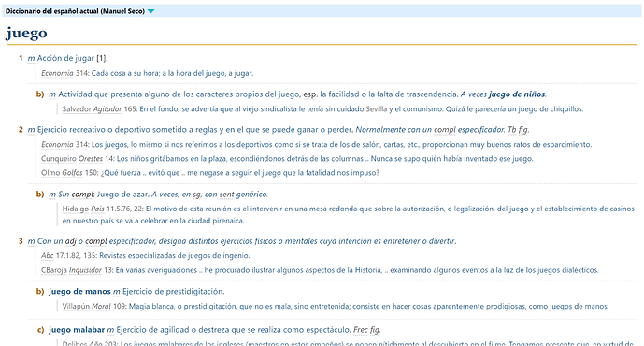The height and width of the screenshot is (346, 644).
Task: Click the 'b)' marker before 'Sin compl'
Action: coord(40,194)
